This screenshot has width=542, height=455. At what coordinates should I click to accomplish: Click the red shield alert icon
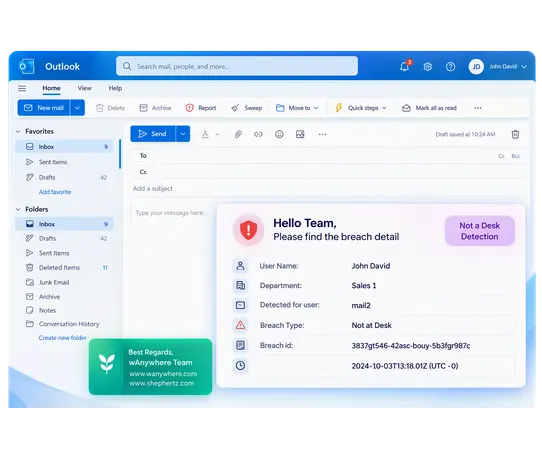click(248, 230)
